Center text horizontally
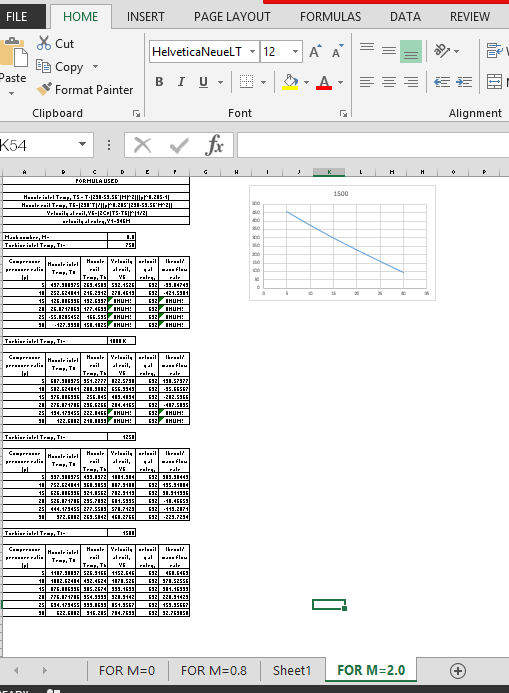The height and width of the screenshot is (693, 509). click(389, 82)
